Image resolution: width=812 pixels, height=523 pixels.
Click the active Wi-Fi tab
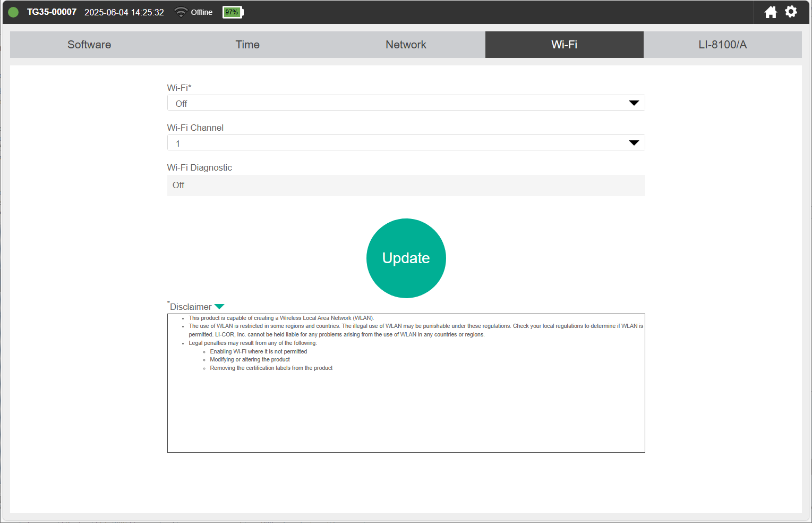point(564,45)
